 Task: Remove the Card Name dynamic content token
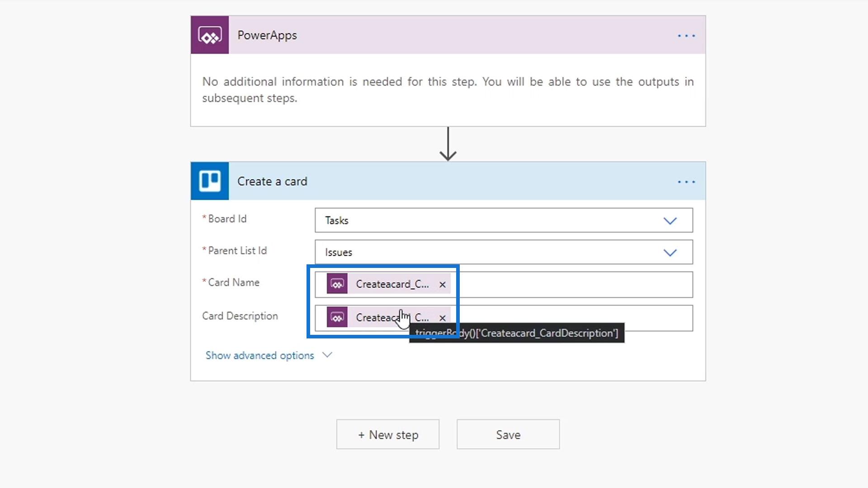click(442, 284)
